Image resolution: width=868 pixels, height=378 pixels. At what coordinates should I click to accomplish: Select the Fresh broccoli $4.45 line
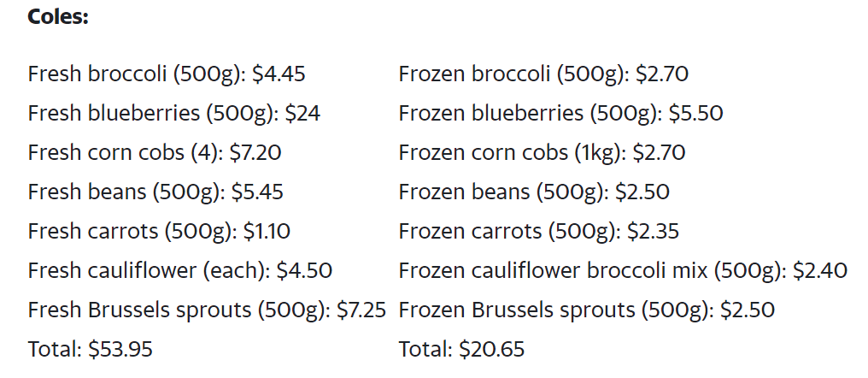[x=167, y=74]
